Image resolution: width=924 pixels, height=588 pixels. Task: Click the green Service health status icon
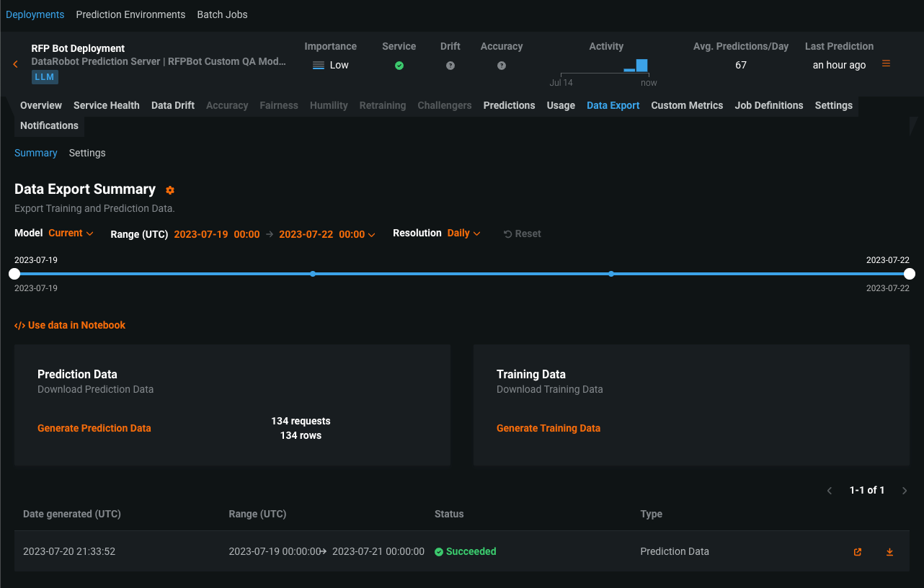point(399,66)
